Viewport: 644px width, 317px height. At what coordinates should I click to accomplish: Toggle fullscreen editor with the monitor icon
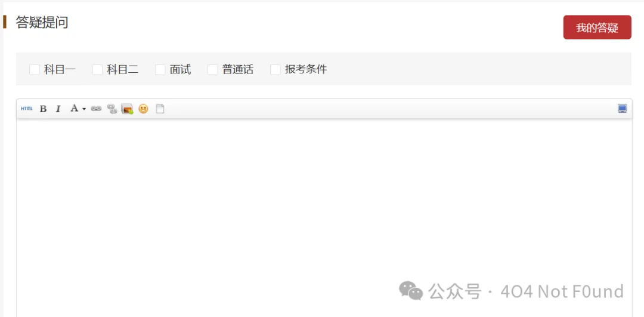(623, 109)
